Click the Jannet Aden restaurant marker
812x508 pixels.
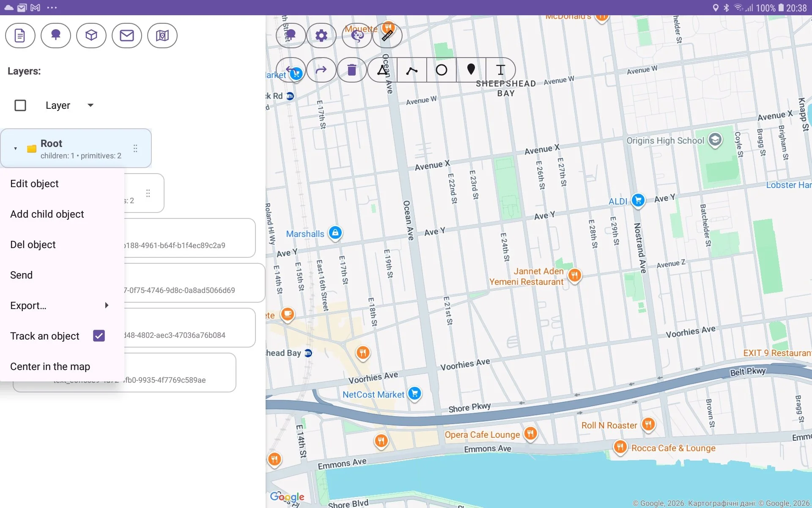[x=574, y=276]
